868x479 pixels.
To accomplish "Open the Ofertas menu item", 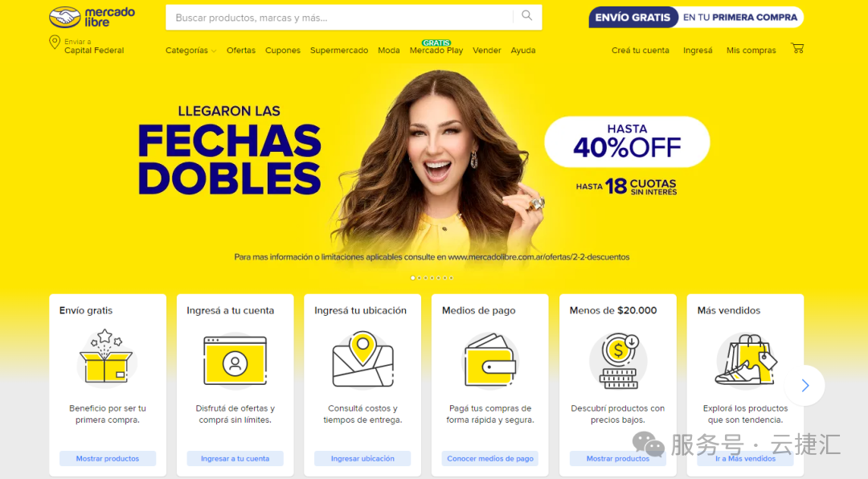I will pyautogui.click(x=241, y=51).
